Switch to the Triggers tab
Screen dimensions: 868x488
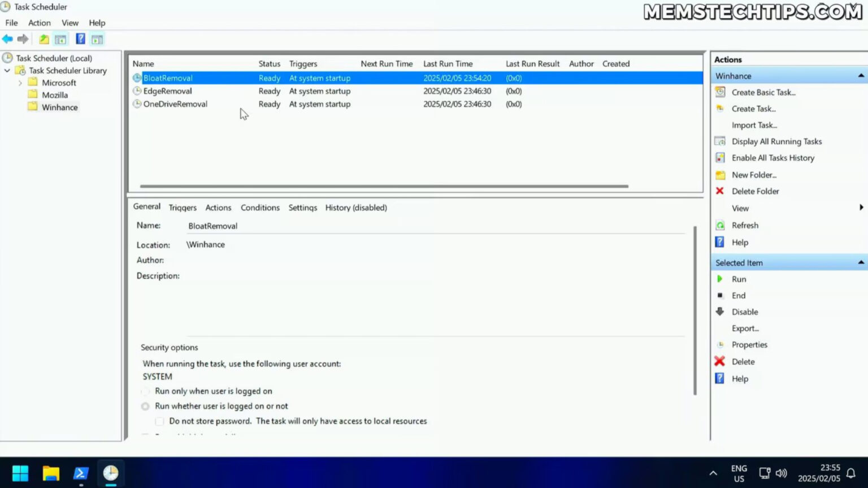pyautogui.click(x=182, y=208)
